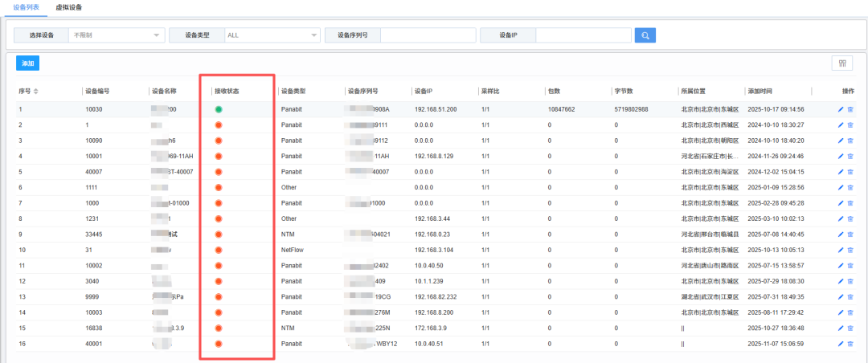Edit the row added 2025-02-28 09:45:28
Screen dimensions: 868x363
point(841,203)
